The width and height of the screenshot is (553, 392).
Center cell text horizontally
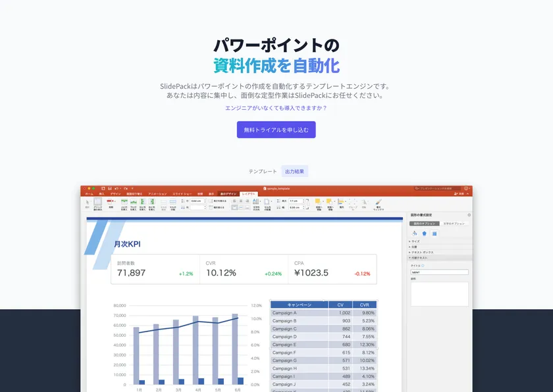[x=241, y=201]
